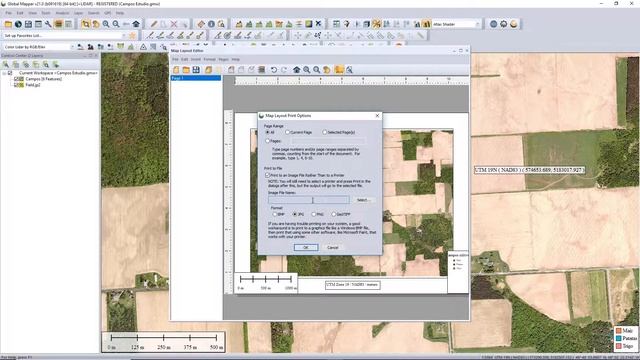Toggle Campos layer visibility checkbox
This screenshot has width=640, height=360.
(17, 79)
